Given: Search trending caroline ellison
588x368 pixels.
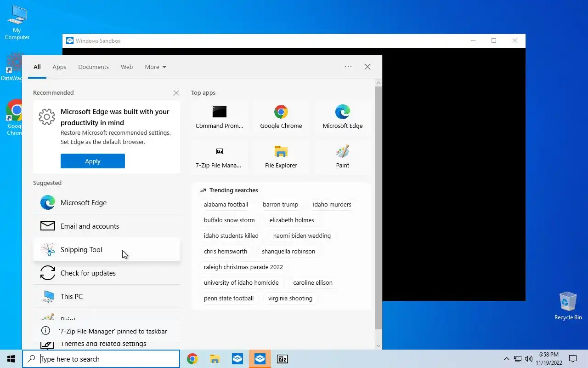Looking at the screenshot, I should (313, 282).
